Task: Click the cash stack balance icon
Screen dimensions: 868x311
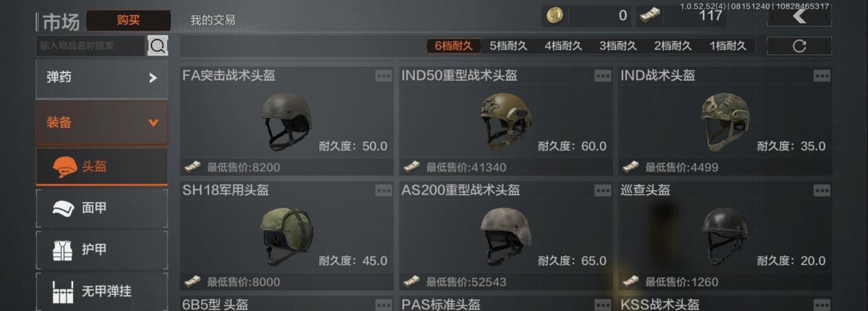Action: [x=649, y=16]
